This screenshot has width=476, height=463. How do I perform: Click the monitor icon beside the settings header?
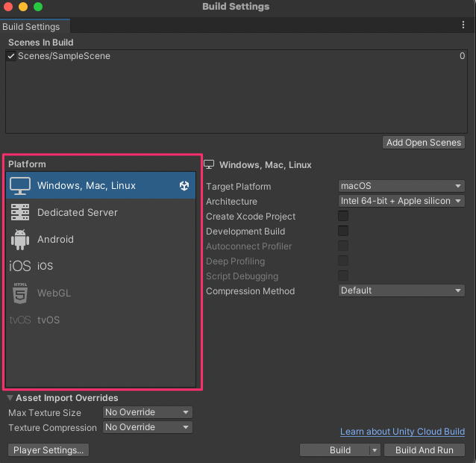pyautogui.click(x=209, y=164)
